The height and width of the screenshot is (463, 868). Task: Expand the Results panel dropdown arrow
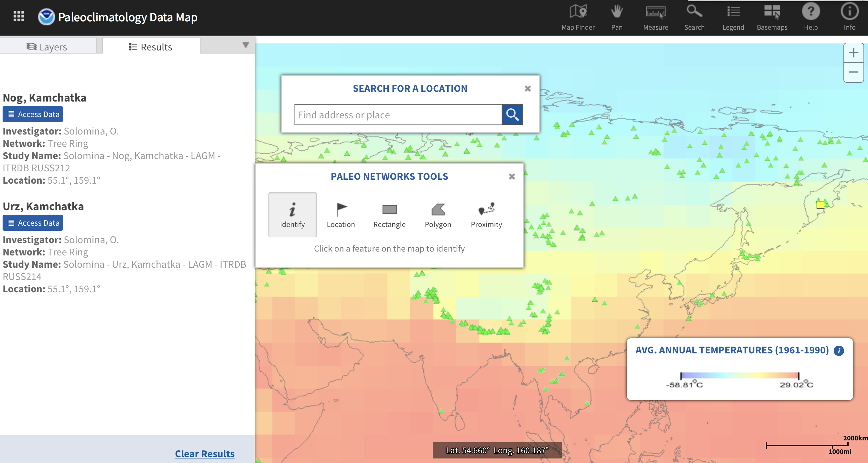coord(246,46)
